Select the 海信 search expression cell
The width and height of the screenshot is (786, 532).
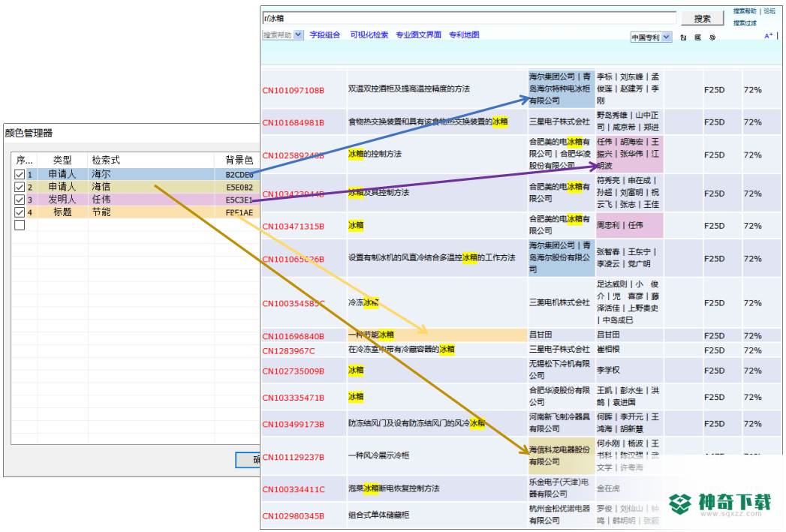152,187
